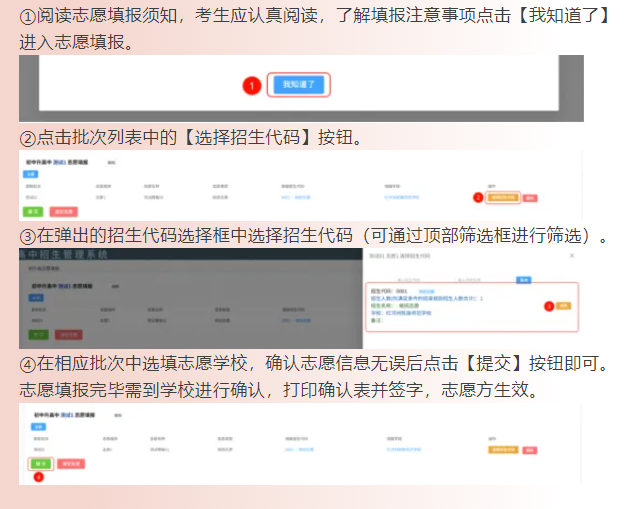Viewport: 631px width, 509px height.
Task: Click the red number 4 marker below 提交
Action: pos(39,477)
